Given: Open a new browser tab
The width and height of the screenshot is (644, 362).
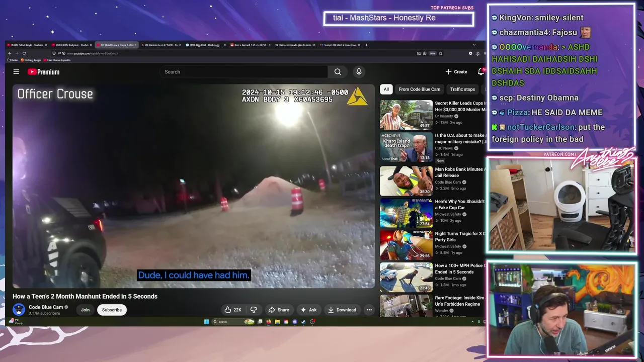Looking at the screenshot, I should [366, 45].
